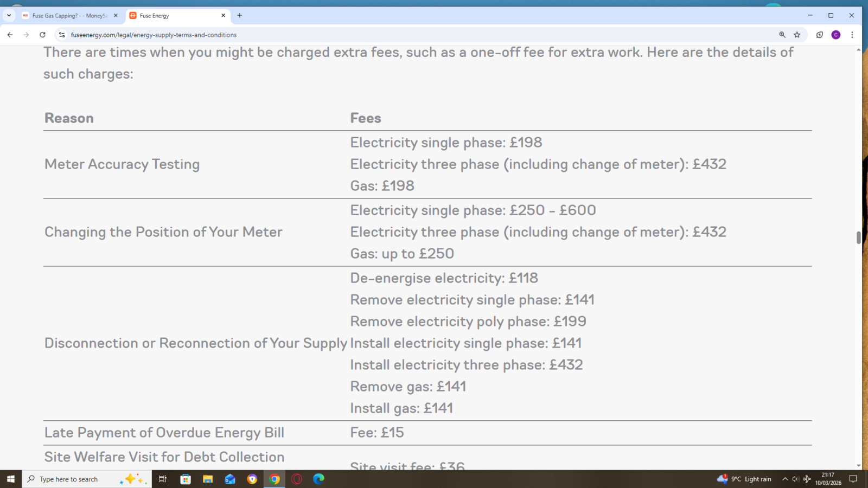Open Task View on the taskbar
Image resolution: width=868 pixels, height=488 pixels.
(162, 479)
